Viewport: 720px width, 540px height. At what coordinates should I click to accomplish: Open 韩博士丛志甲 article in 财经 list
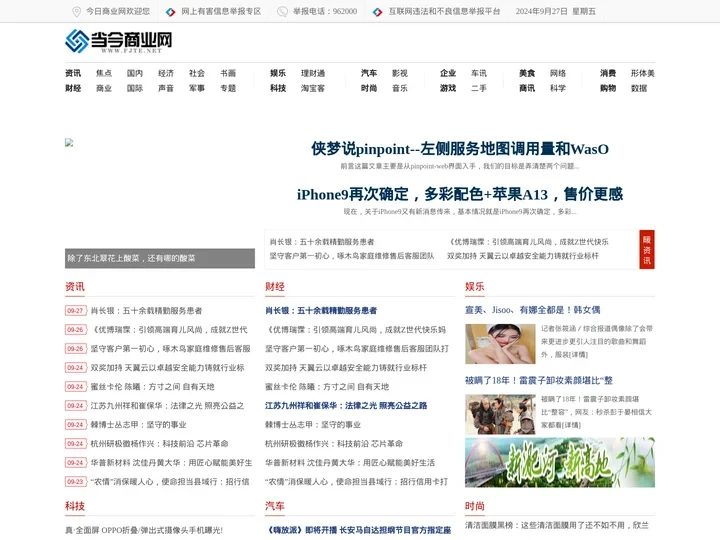[313, 425]
